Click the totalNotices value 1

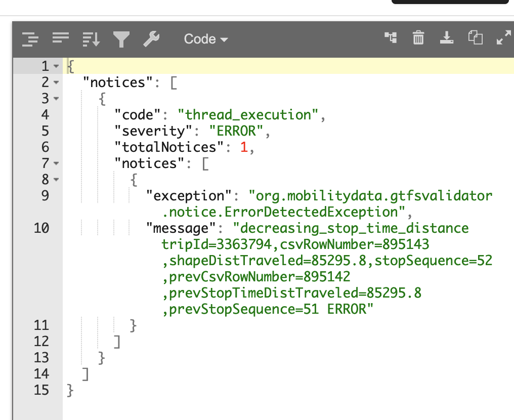[x=244, y=147]
